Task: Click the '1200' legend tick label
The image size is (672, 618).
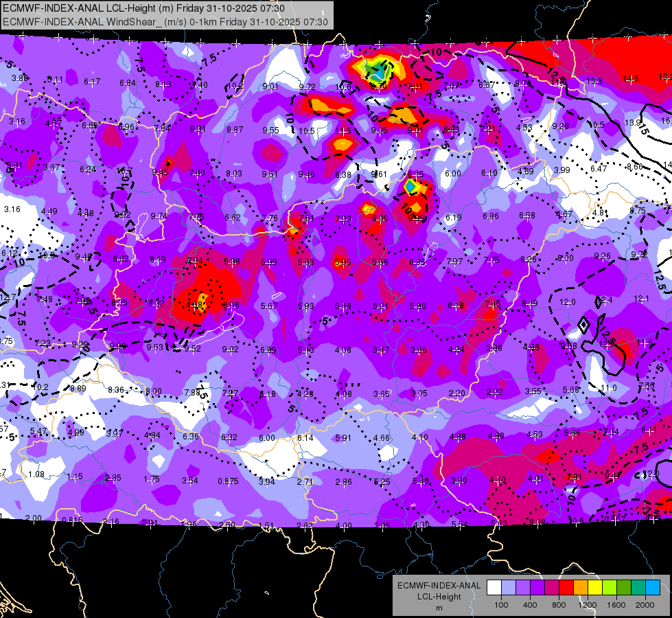Action: point(588,605)
